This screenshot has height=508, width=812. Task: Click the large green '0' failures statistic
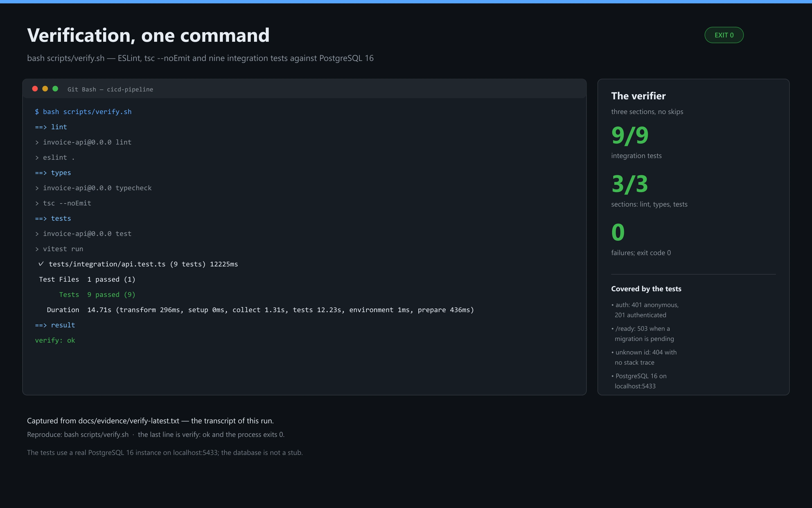(x=618, y=233)
